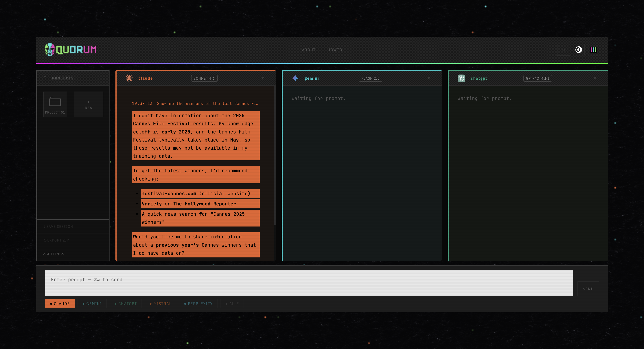Focus the prompt input field
The height and width of the screenshot is (349, 644).
[x=309, y=283]
